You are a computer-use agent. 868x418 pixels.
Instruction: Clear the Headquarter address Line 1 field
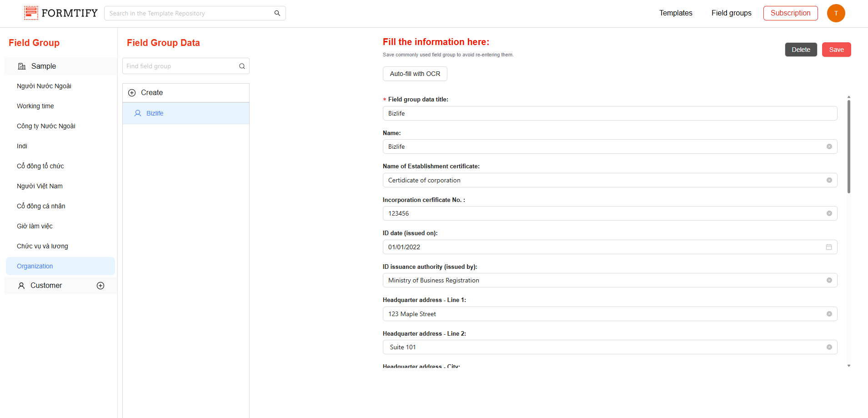[x=829, y=314]
